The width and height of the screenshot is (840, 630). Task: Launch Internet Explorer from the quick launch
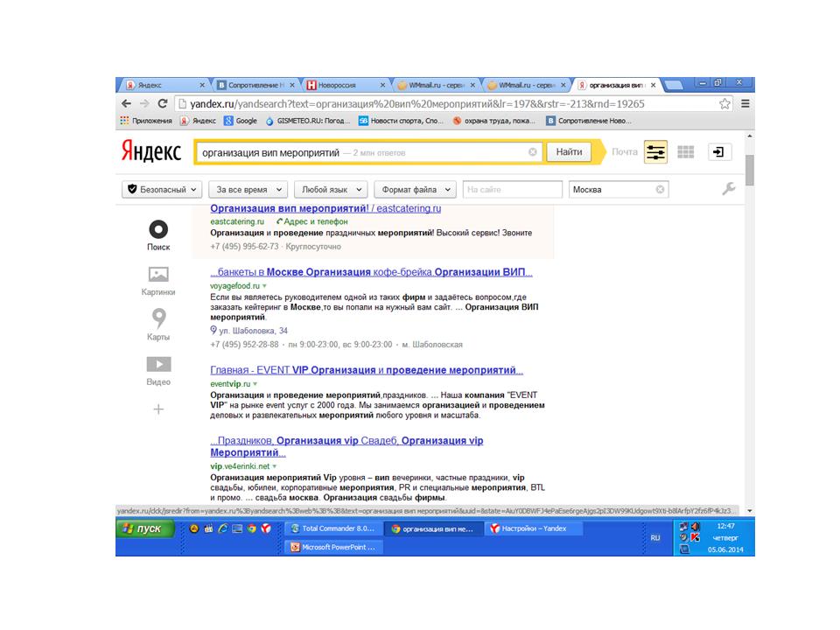[222, 528]
